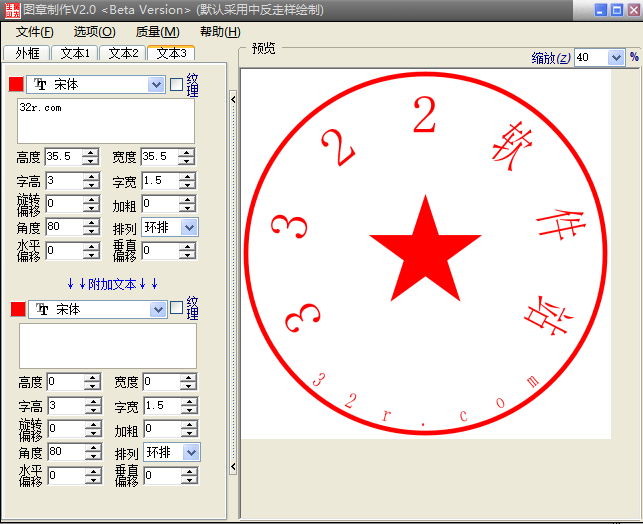Image resolution: width=643 pixels, height=524 pixels.
Task: Click the upper collapse arrow on the panel splitter
Action: [x=233, y=99]
